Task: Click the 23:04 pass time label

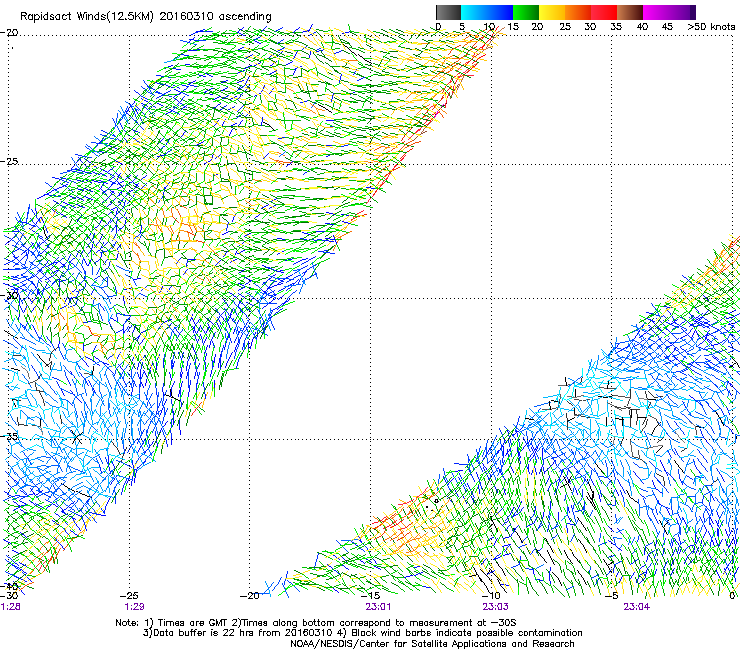Action: coord(636,607)
